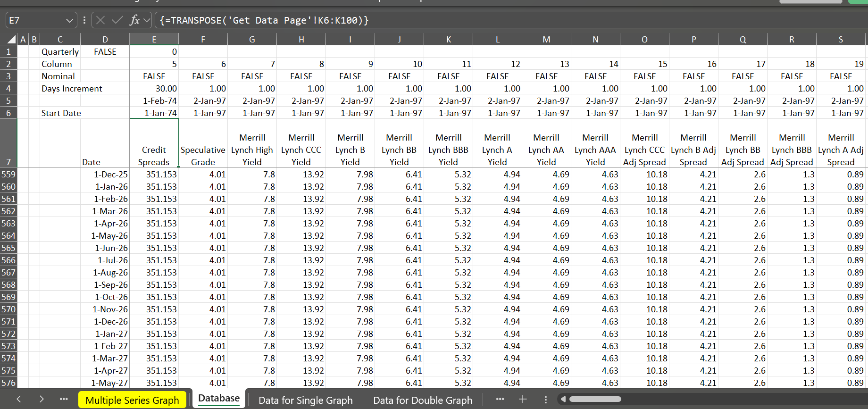Screen dimensions: 868x409
Task: Go to next sheet with the right arrow
Action: click(42, 399)
